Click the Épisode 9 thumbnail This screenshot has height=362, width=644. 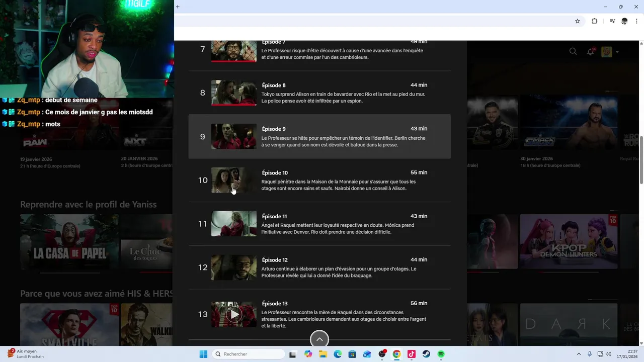pyautogui.click(x=234, y=136)
